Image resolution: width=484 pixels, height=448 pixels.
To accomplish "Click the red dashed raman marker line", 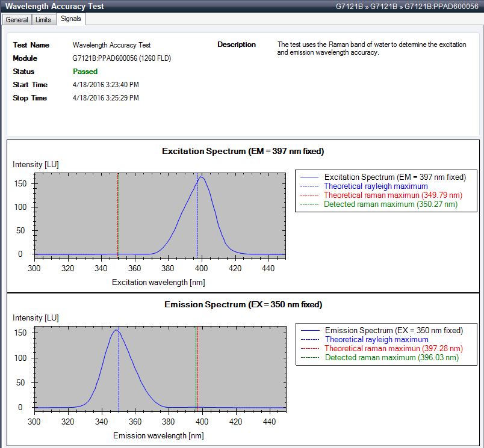I will [x=118, y=216].
